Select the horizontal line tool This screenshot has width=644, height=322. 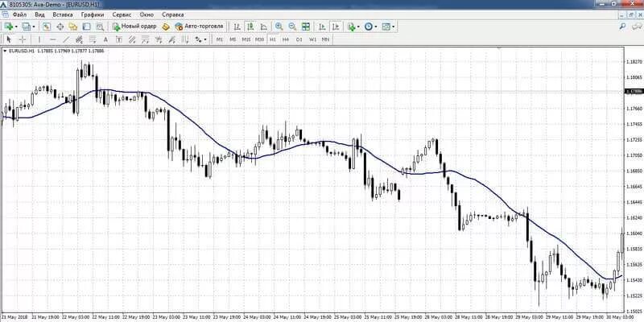pos(52,39)
